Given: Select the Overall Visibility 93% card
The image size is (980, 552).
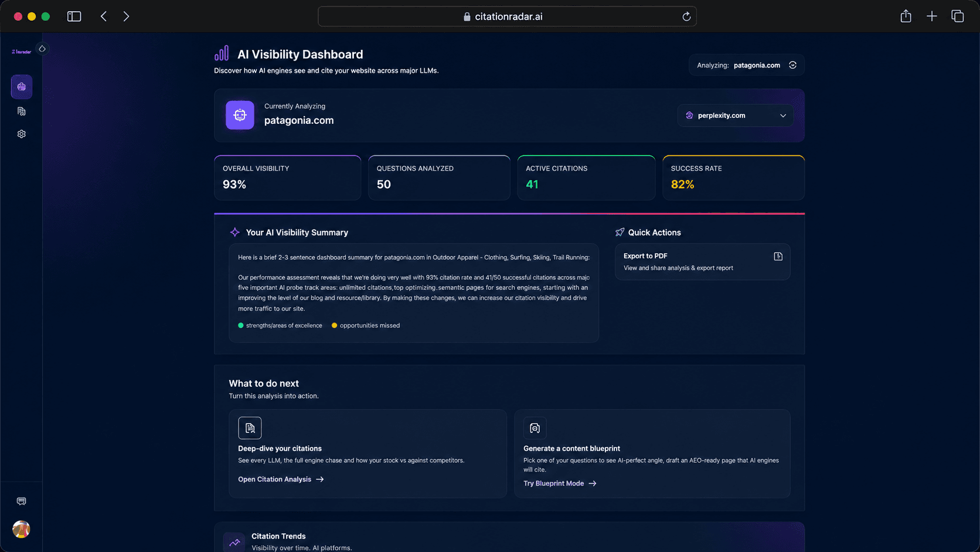Looking at the screenshot, I should pyautogui.click(x=287, y=178).
